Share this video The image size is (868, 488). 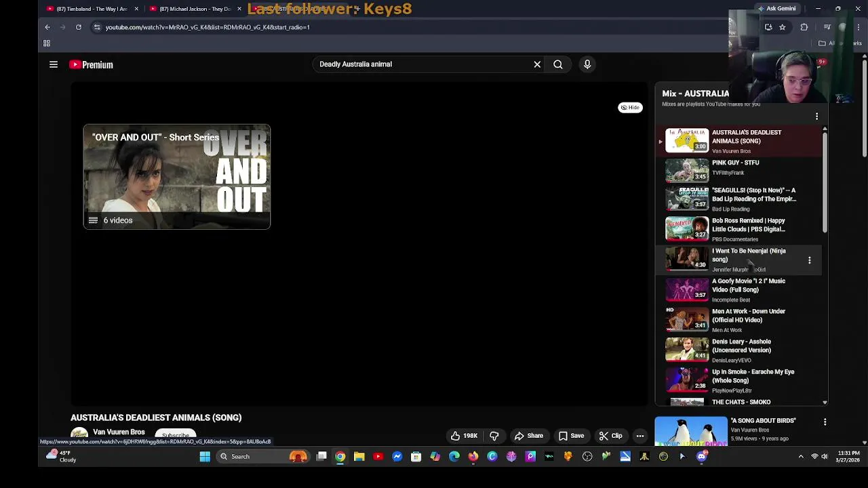pyautogui.click(x=529, y=436)
